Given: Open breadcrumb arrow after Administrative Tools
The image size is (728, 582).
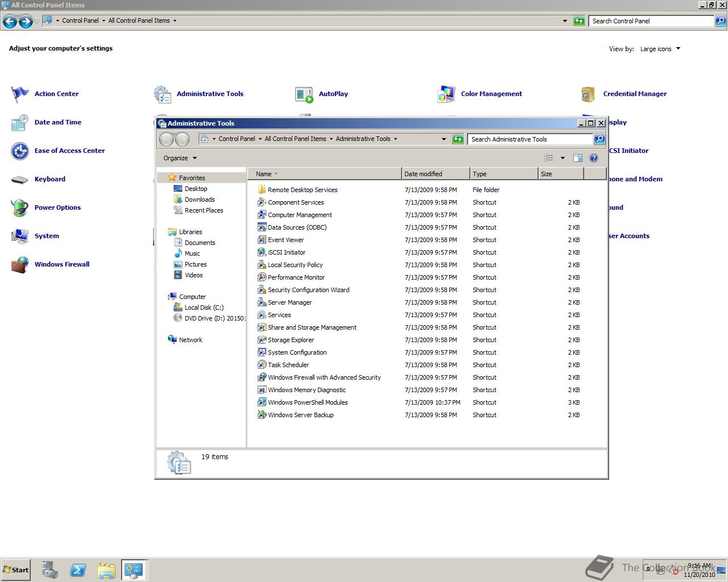Looking at the screenshot, I should pos(395,139).
